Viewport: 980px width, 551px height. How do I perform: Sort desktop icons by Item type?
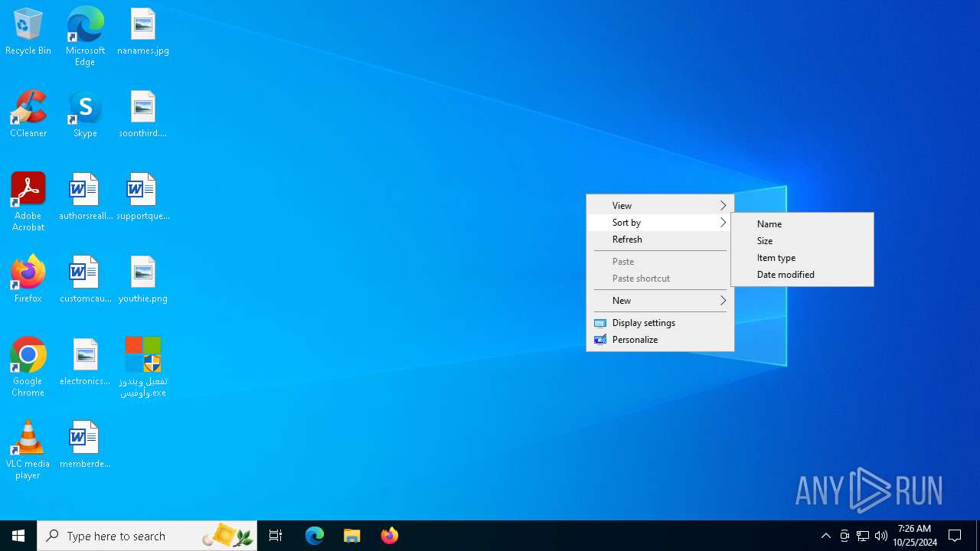tap(802, 257)
